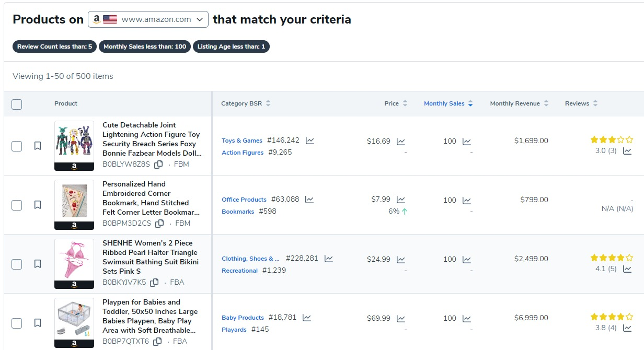Toggle the select-all products checkbox
The height and width of the screenshot is (350, 644).
[17, 104]
